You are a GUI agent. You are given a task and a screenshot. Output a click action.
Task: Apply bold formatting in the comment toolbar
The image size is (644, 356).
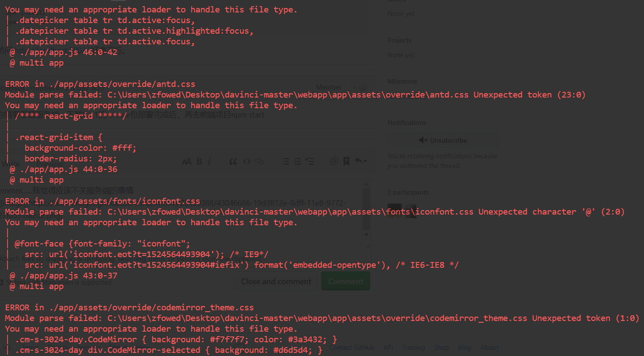click(x=199, y=161)
